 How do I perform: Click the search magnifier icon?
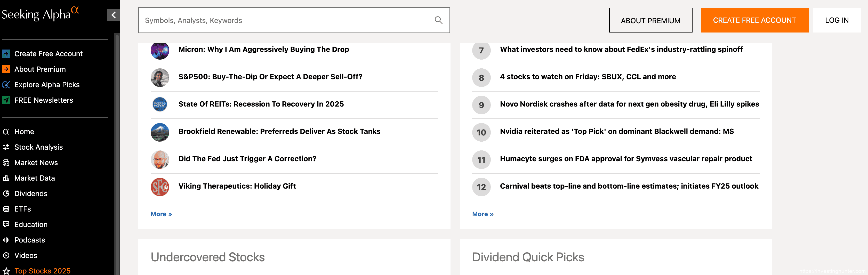point(438,20)
